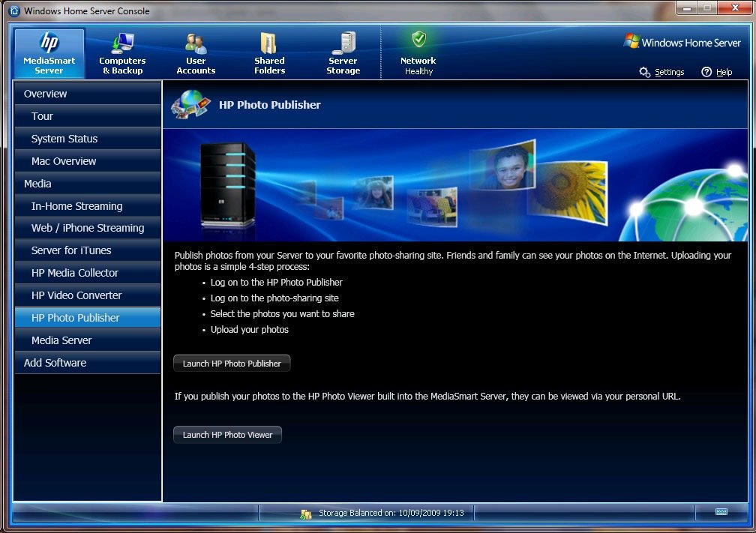
Task: Open Computers & Backup icon
Action: tap(122, 43)
